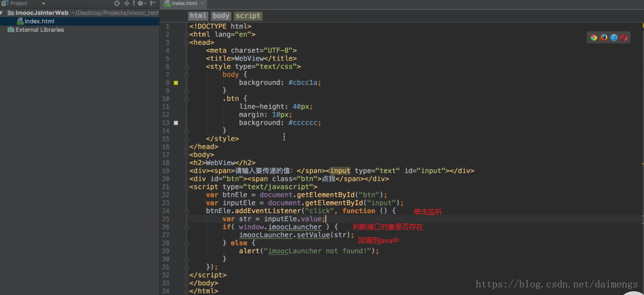The height and width of the screenshot is (295, 644).
Task: Click 'window.imoocLauncher' condition
Action: coord(280,227)
